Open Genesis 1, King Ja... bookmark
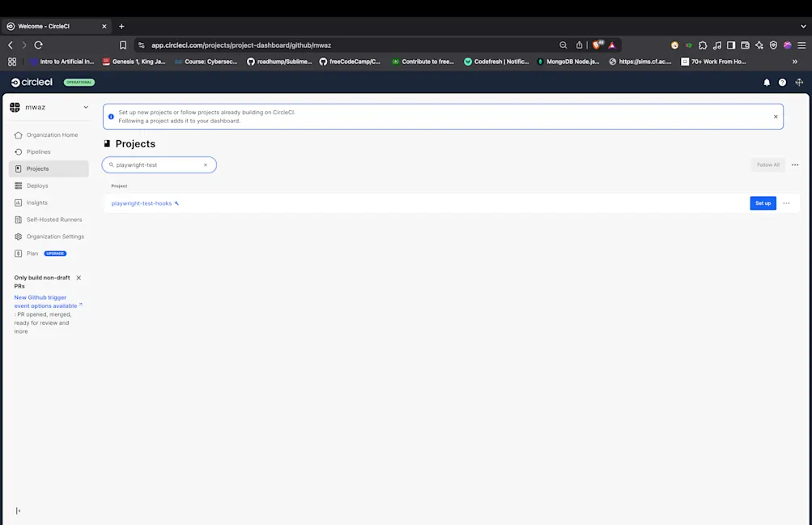 pos(134,62)
